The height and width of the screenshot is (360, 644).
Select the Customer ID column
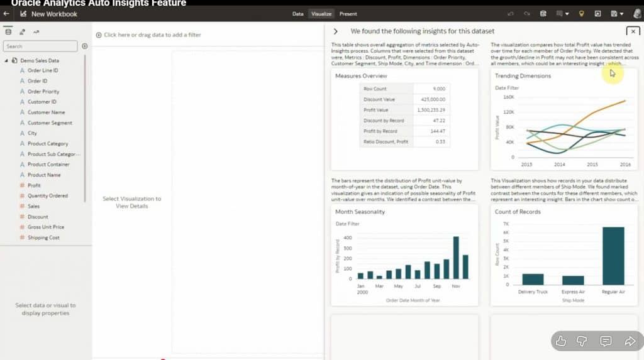click(x=42, y=101)
